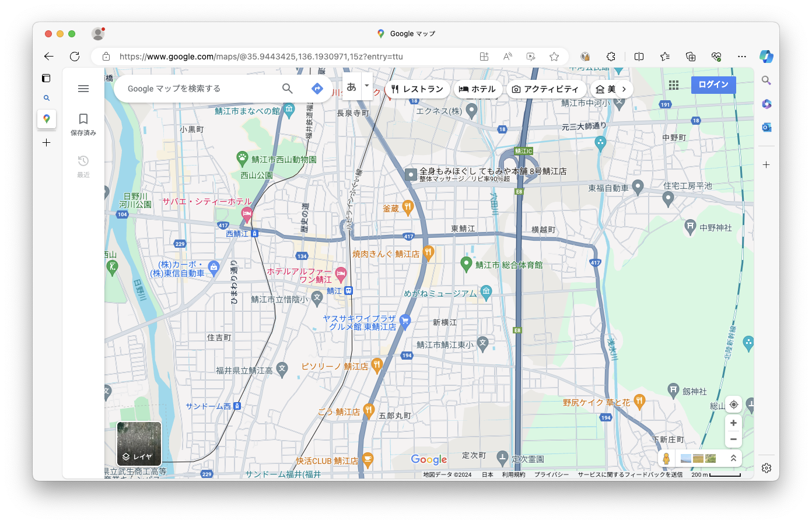Open a new tab with plus
This screenshot has width=812, height=524.
point(47,142)
